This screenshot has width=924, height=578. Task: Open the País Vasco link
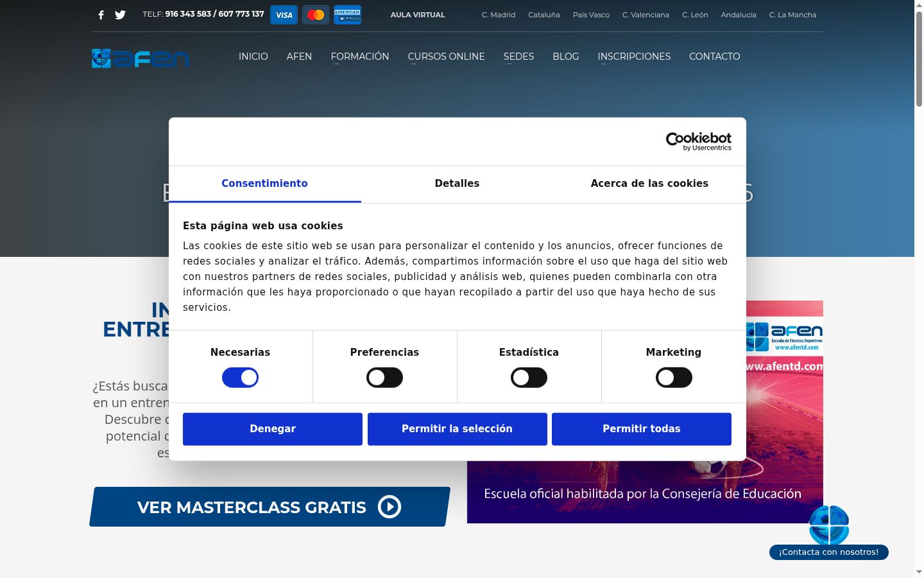point(591,15)
